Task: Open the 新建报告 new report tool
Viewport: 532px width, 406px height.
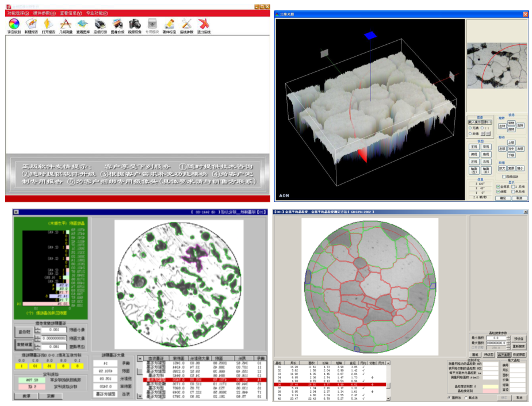Action: point(31,24)
